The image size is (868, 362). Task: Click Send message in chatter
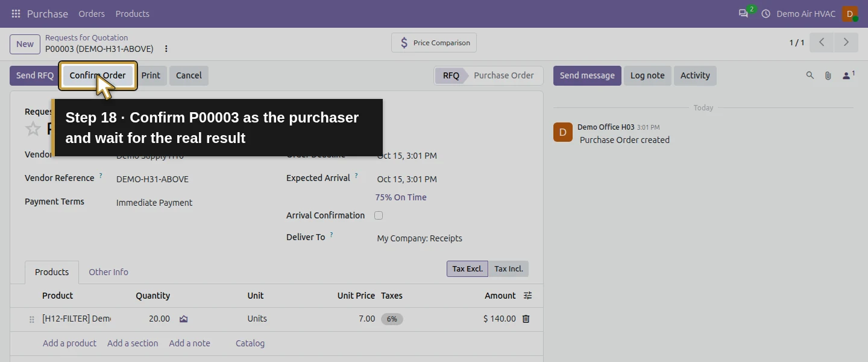587,75
